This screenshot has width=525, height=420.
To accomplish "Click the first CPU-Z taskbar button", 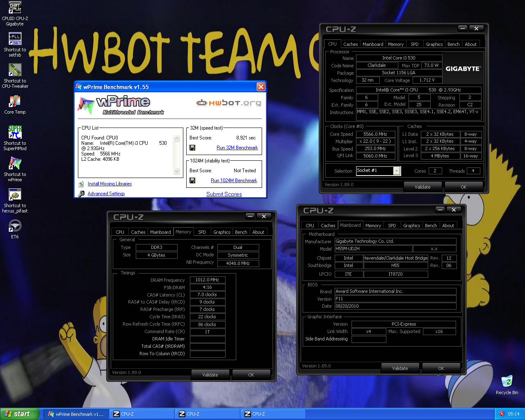I will (142, 414).
